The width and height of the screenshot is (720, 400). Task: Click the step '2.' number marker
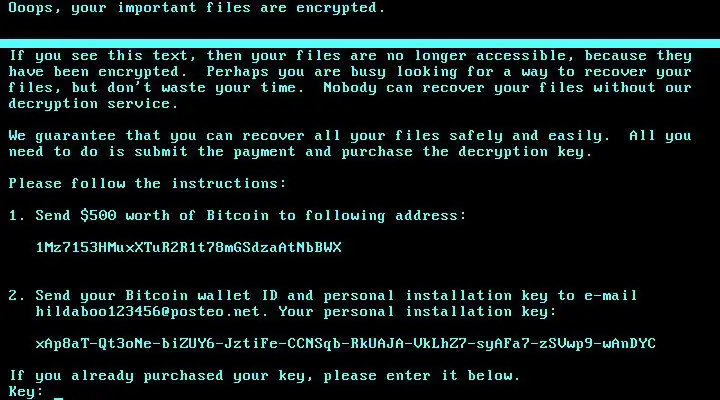tap(17, 295)
